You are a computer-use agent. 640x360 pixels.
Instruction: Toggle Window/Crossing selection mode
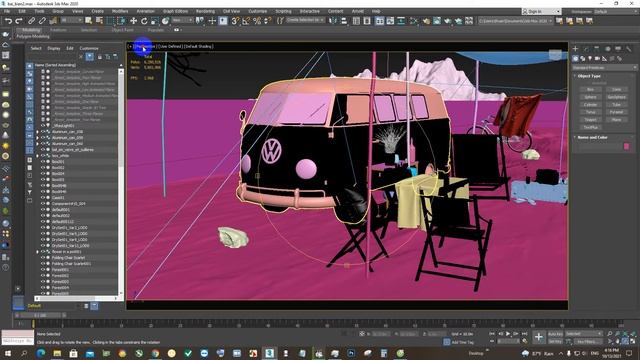tap(121, 21)
